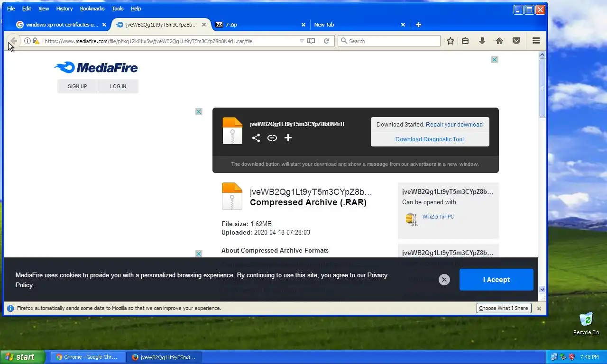This screenshot has height=364, width=607.
Task: Switch to the New Tab tab
Action: click(x=359, y=25)
